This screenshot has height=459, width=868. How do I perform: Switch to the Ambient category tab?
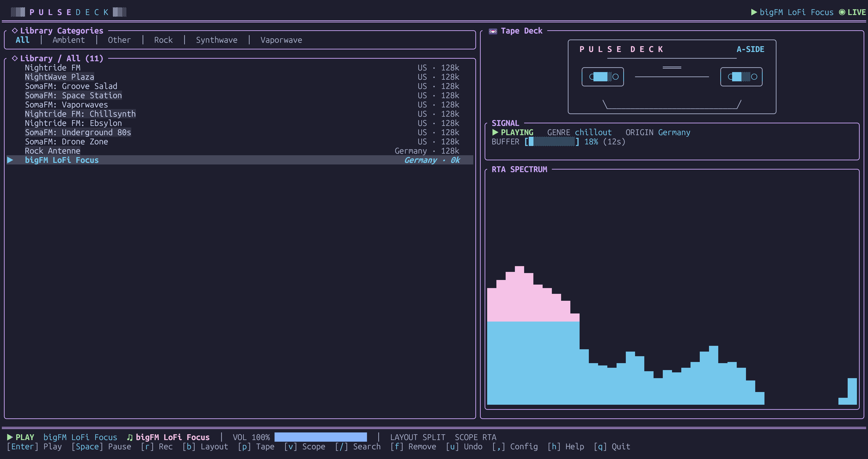click(69, 40)
